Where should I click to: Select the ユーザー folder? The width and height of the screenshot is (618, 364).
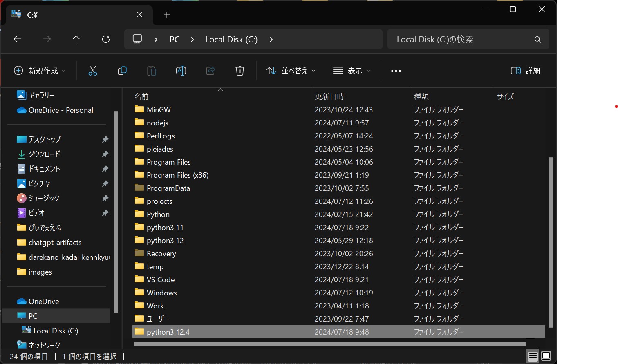click(158, 319)
